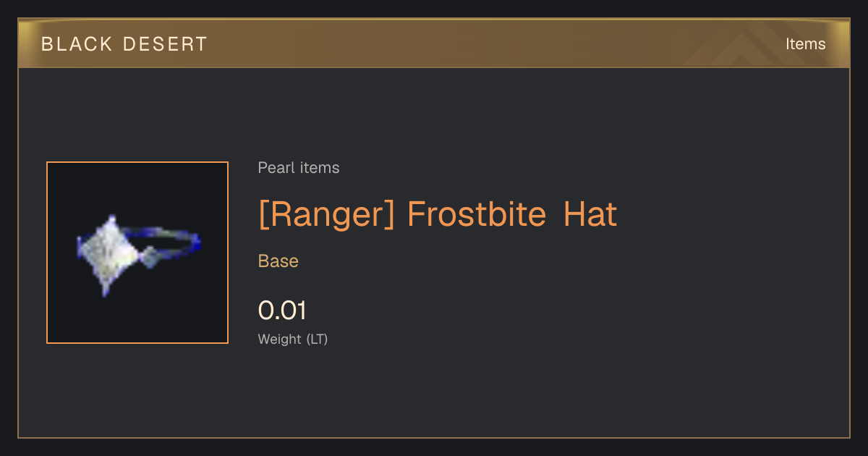Viewport: 868px width, 456px height.
Task: Click the BLACK DESERT title
Action: [124, 44]
